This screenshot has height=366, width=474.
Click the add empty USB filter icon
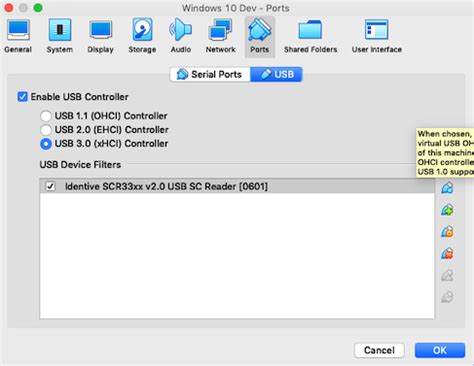[x=447, y=188]
